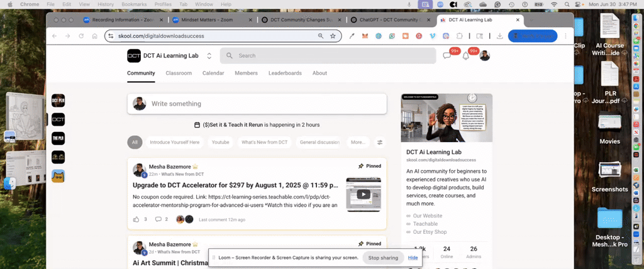644x269 pixels.
Task: View the 26 Admins list
Action: point(474,252)
